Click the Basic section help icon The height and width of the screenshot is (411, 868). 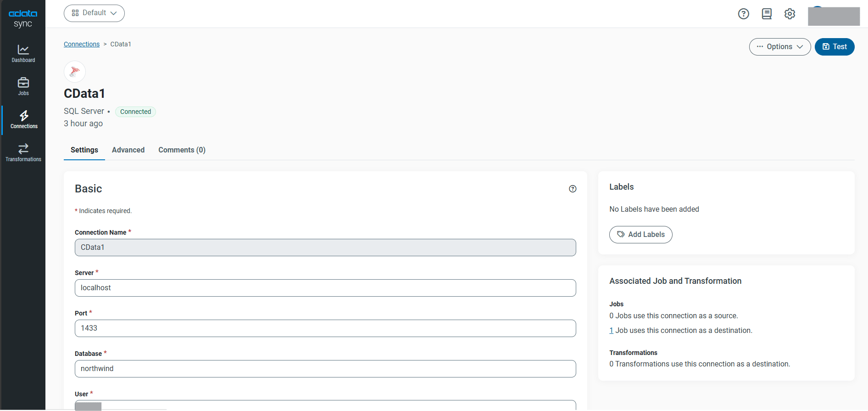click(x=573, y=189)
